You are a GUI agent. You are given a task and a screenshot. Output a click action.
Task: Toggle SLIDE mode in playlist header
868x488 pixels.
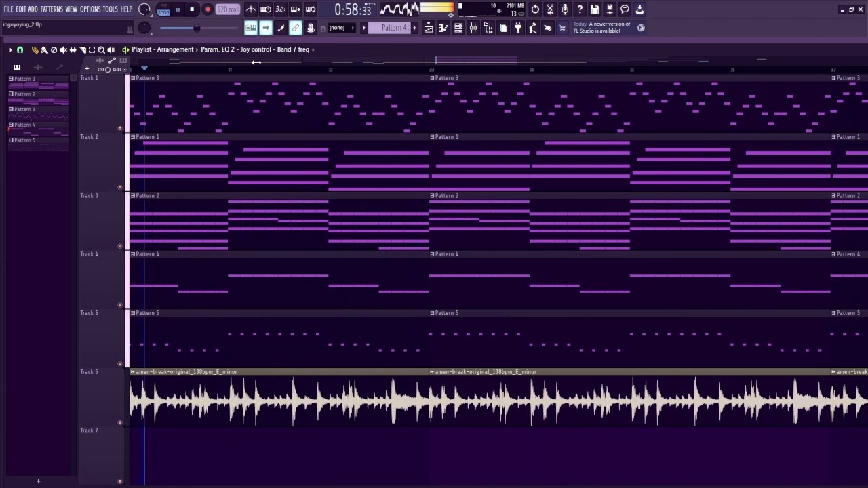[120, 69]
